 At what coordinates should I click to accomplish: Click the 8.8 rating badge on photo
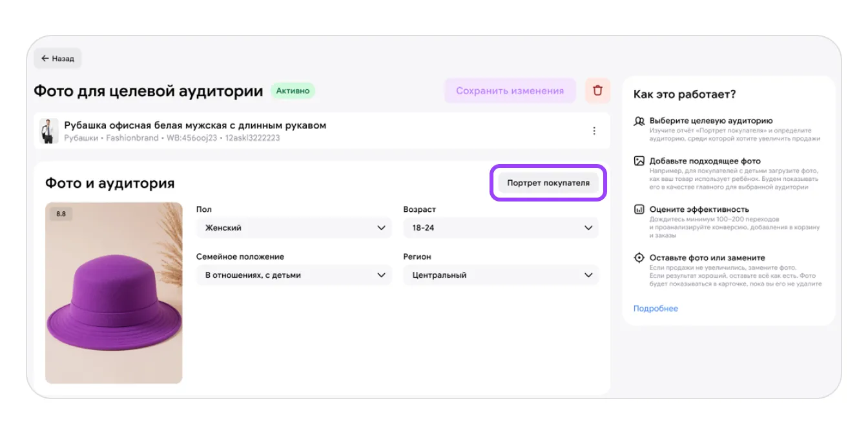click(61, 214)
